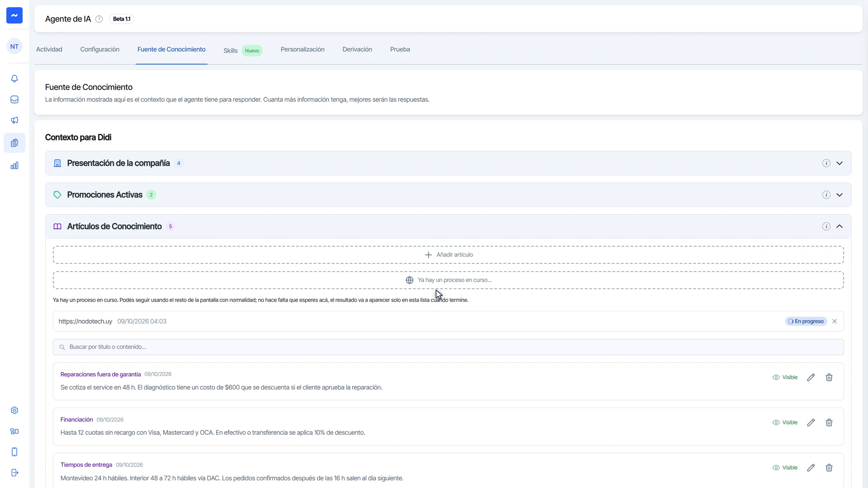
Task: Toggle visibility of Tiempos de entrega article
Action: [785, 468]
